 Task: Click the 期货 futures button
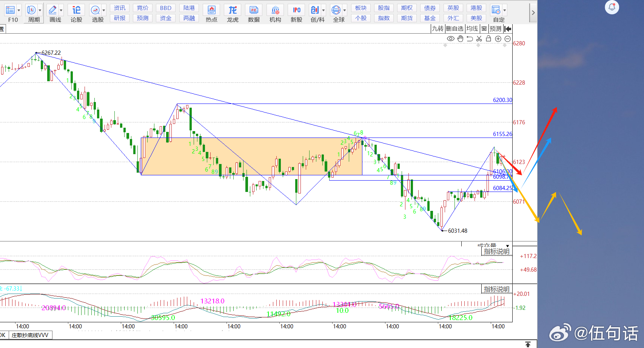(x=407, y=18)
